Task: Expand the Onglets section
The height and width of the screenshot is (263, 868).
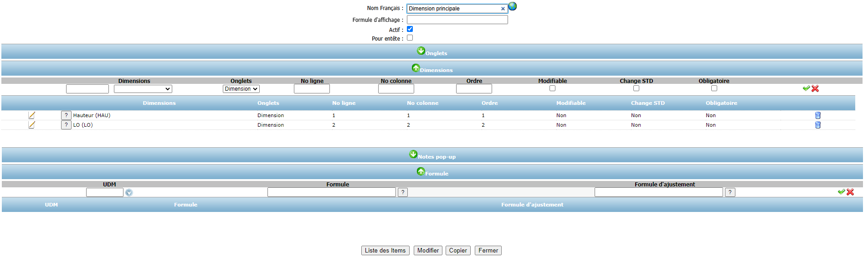Action: [x=421, y=51]
